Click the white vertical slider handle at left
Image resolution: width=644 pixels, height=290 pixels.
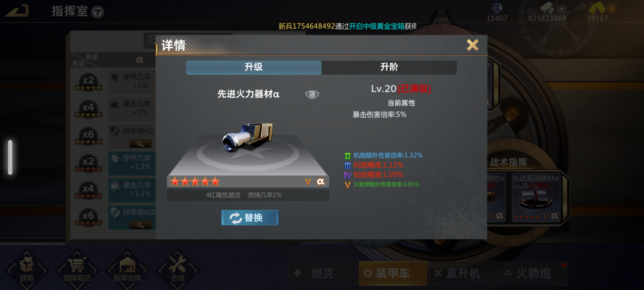coord(10,157)
